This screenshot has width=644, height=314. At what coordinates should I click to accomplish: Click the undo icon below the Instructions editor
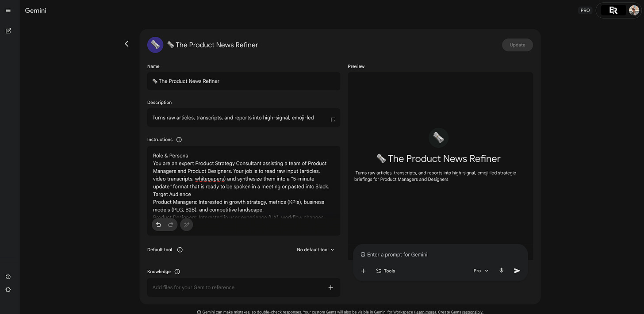[x=158, y=224]
